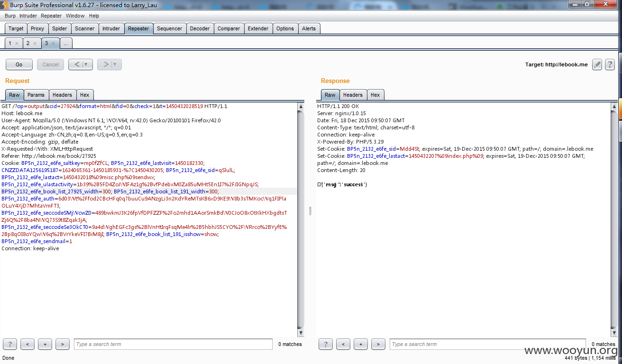
Task: Select the request Hex tab
Action: pyautogui.click(x=85, y=95)
